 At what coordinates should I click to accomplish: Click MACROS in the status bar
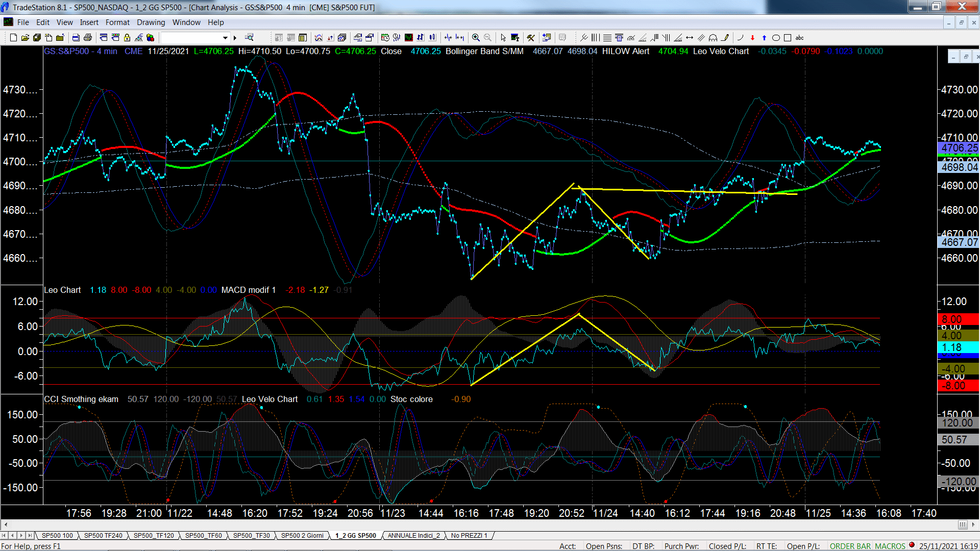tap(890, 546)
